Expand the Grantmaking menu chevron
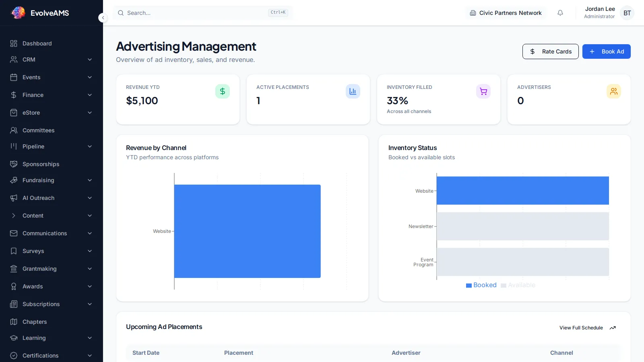This screenshot has width=644, height=362. coord(90,269)
